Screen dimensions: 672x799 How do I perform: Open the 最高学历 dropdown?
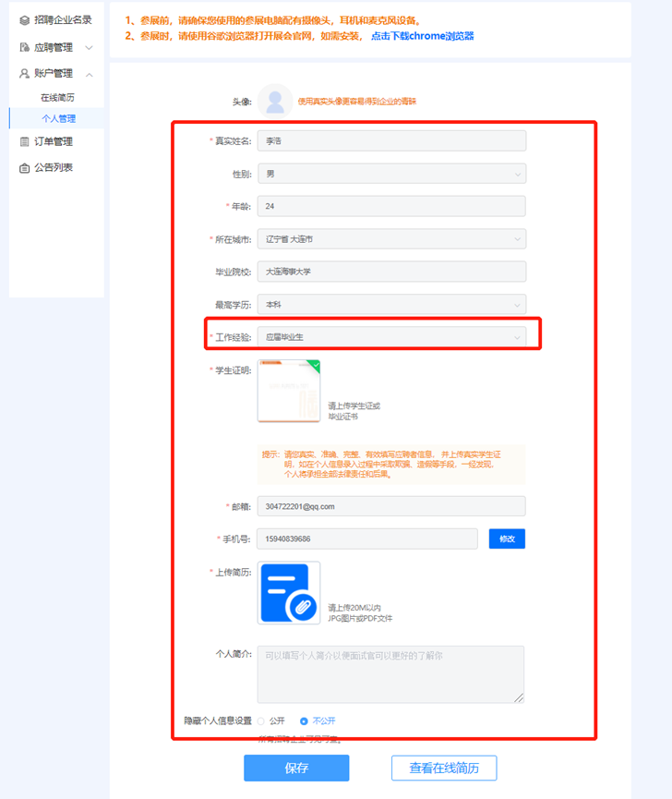[x=391, y=304]
